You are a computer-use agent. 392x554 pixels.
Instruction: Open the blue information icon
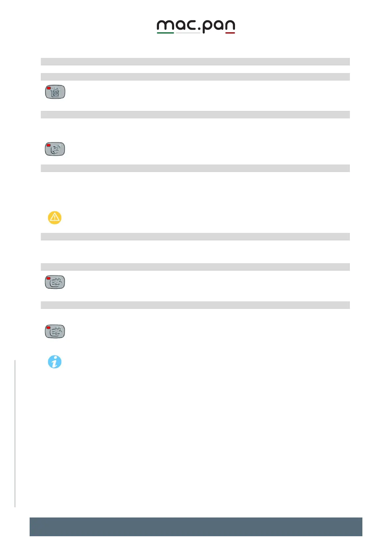[55, 362]
